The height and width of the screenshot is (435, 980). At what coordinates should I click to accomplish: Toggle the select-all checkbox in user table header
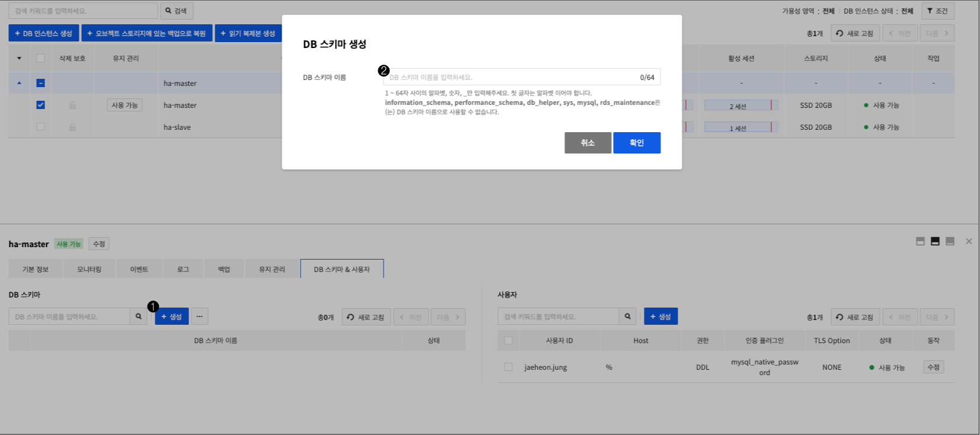pyautogui.click(x=508, y=341)
